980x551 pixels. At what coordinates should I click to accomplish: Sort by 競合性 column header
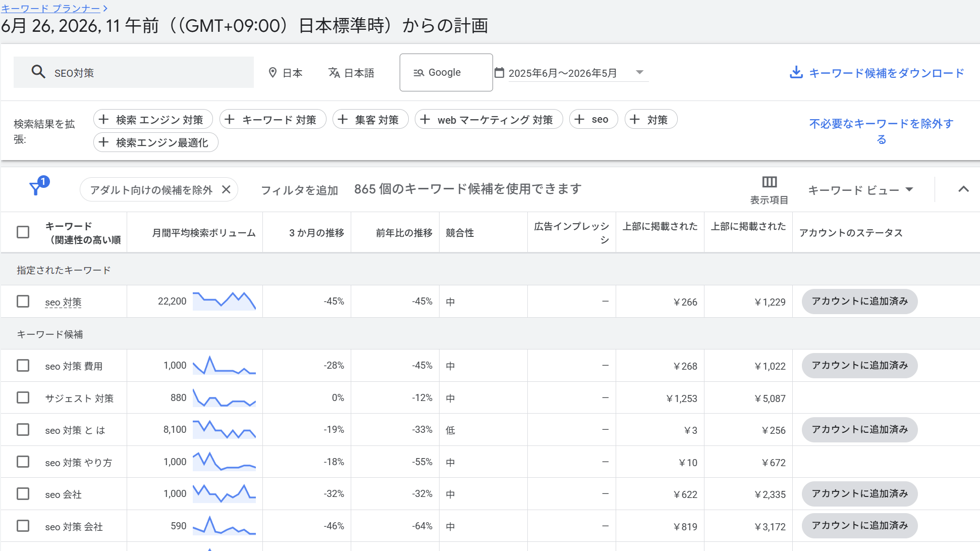coord(460,233)
